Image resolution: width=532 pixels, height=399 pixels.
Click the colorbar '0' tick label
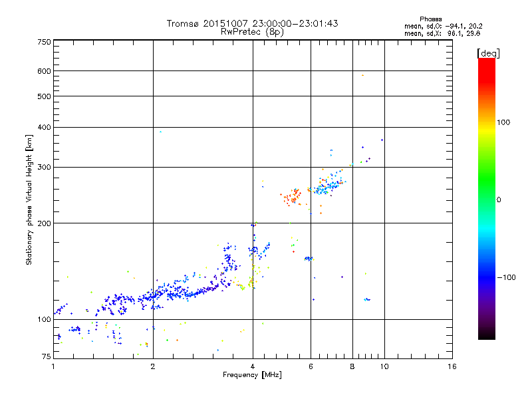(x=499, y=200)
